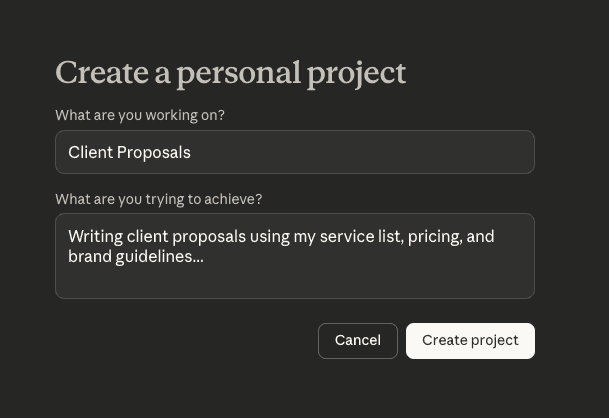Click the 'Create a personal project' heading
The width and height of the screenshot is (609, 418).
tap(230, 73)
